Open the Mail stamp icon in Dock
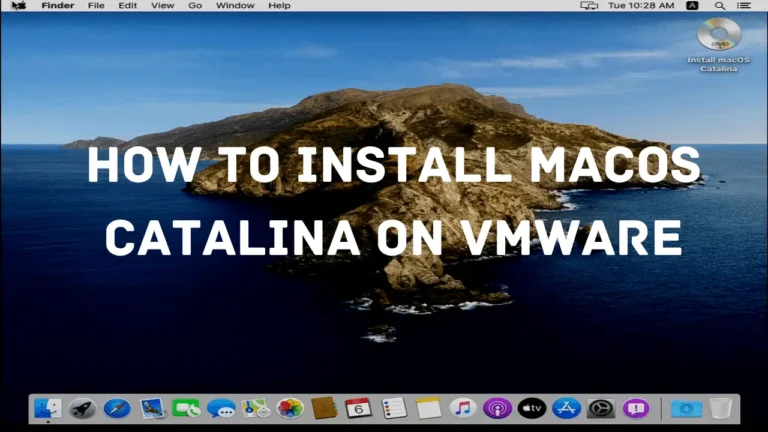Viewport: 768px width, 432px height. click(152, 408)
